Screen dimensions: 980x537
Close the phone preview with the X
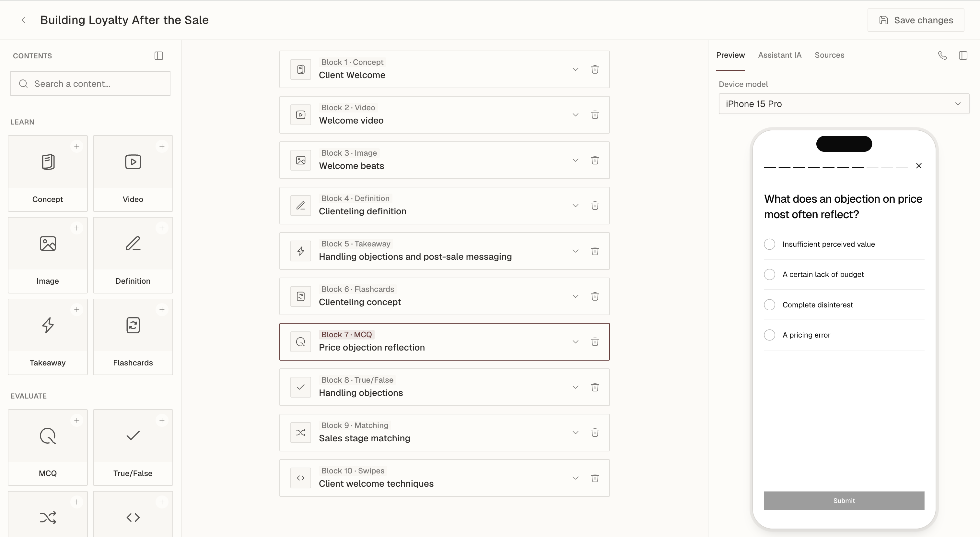coord(919,166)
